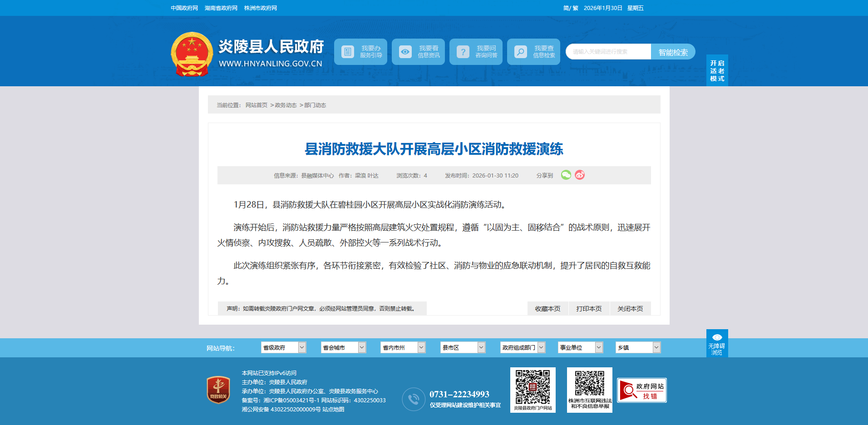
Task: Click the 打印本页 button
Action: tap(589, 309)
